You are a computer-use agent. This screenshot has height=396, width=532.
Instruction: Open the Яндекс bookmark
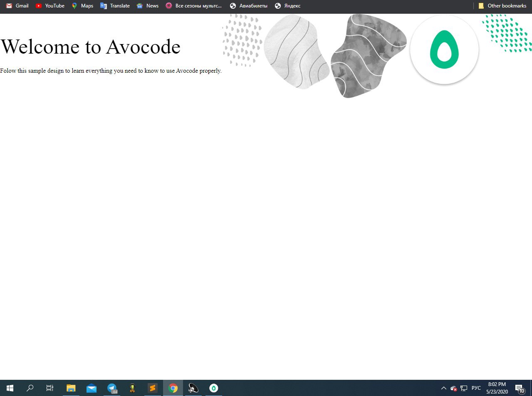[287, 6]
